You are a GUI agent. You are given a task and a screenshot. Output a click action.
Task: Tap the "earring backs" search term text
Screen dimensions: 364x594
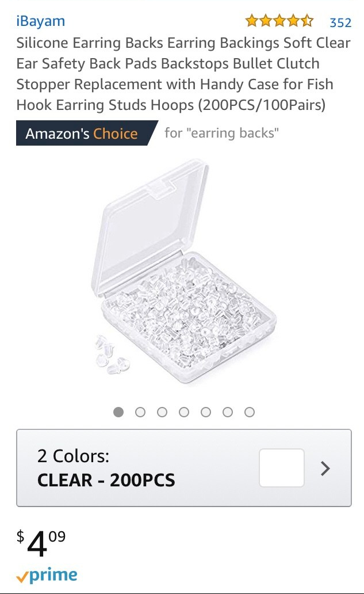[x=221, y=134]
